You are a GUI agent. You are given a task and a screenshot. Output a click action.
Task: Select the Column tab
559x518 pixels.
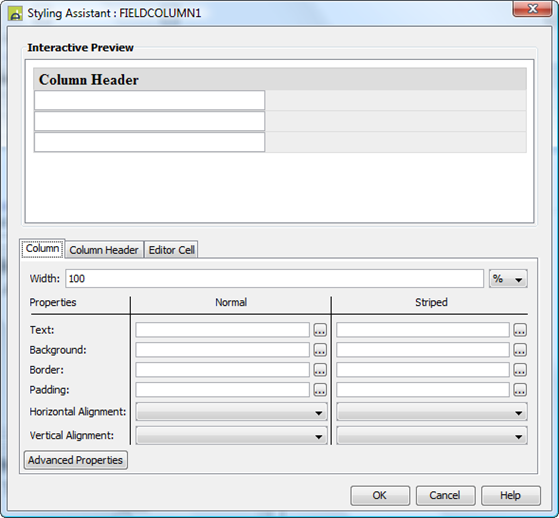coord(42,248)
